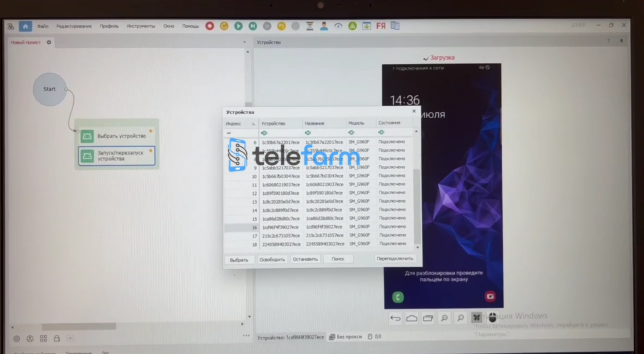Tap the red camera icon on the lock screen
This screenshot has width=644, height=354.
pos(490,296)
